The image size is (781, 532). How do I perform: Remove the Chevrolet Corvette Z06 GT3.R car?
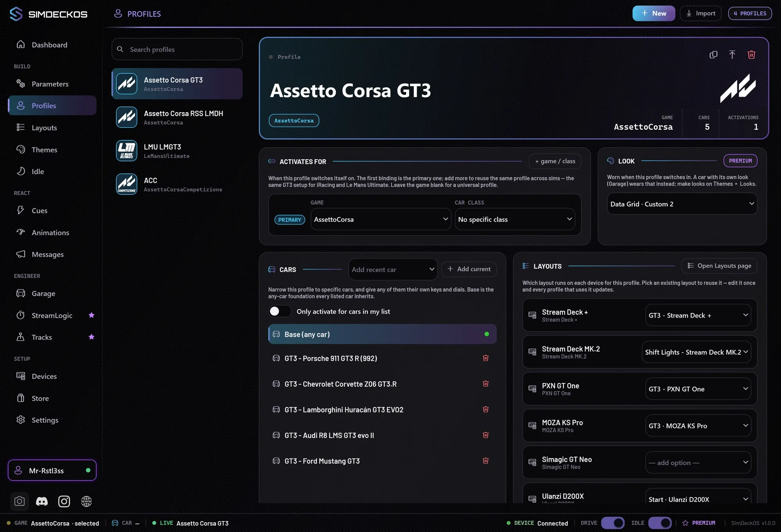486,384
